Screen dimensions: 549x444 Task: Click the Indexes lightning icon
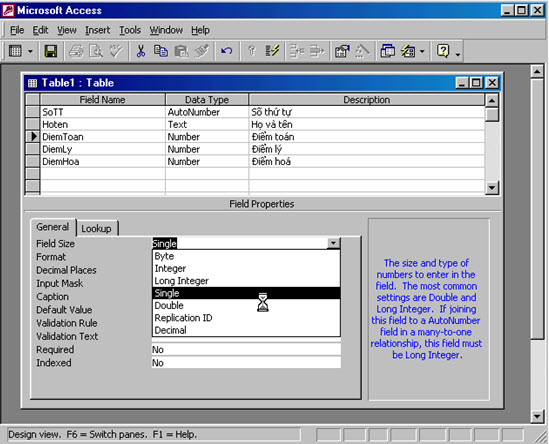pyautogui.click(x=272, y=51)
